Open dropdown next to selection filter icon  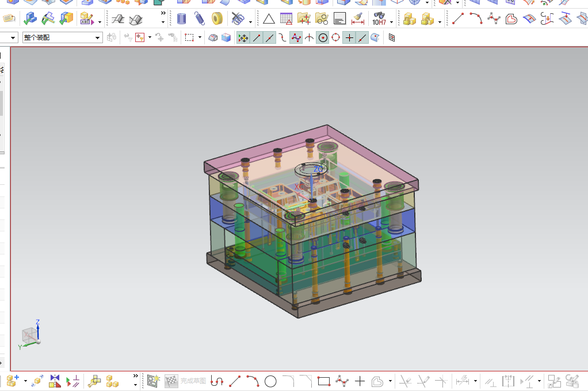pyautogui.click(x=150, y=37)
